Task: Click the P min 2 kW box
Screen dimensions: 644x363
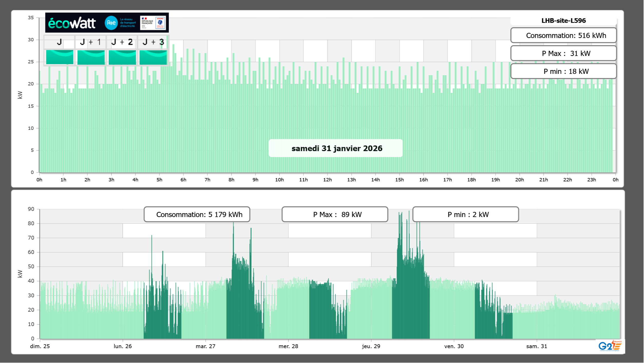Action: pos(465,214)
